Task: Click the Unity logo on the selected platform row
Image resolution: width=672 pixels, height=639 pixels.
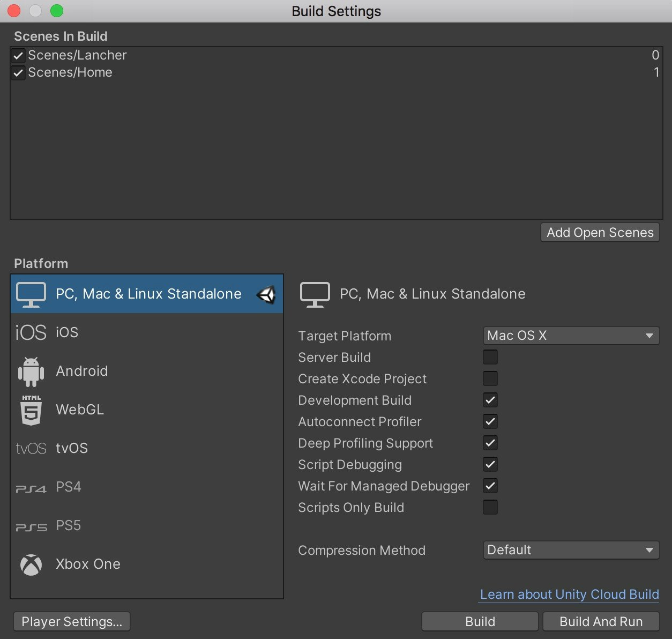Action: 266,294
